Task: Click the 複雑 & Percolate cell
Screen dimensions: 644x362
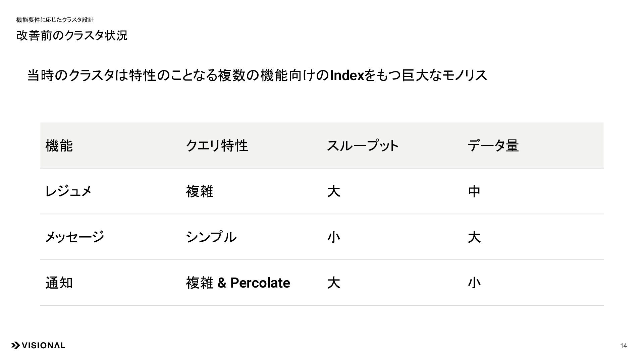Action: coord(238,283)
